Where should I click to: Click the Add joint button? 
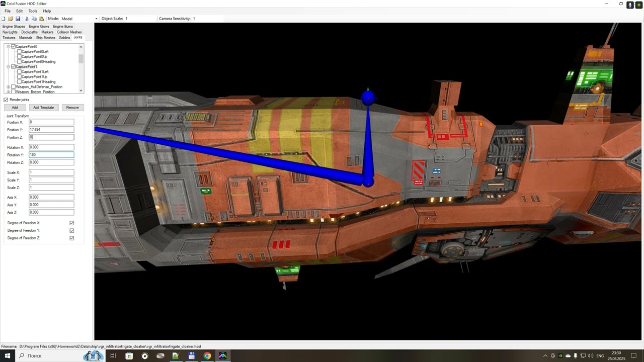pos(15,108)
